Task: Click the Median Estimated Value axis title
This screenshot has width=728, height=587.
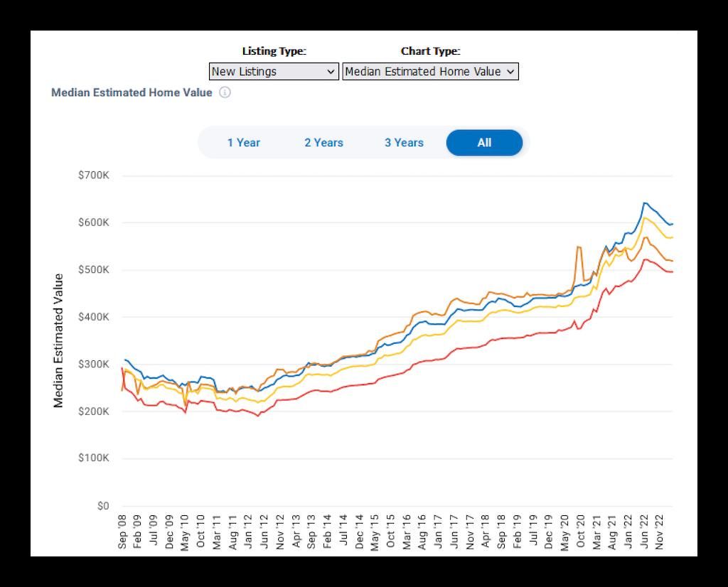Action: 59,338
